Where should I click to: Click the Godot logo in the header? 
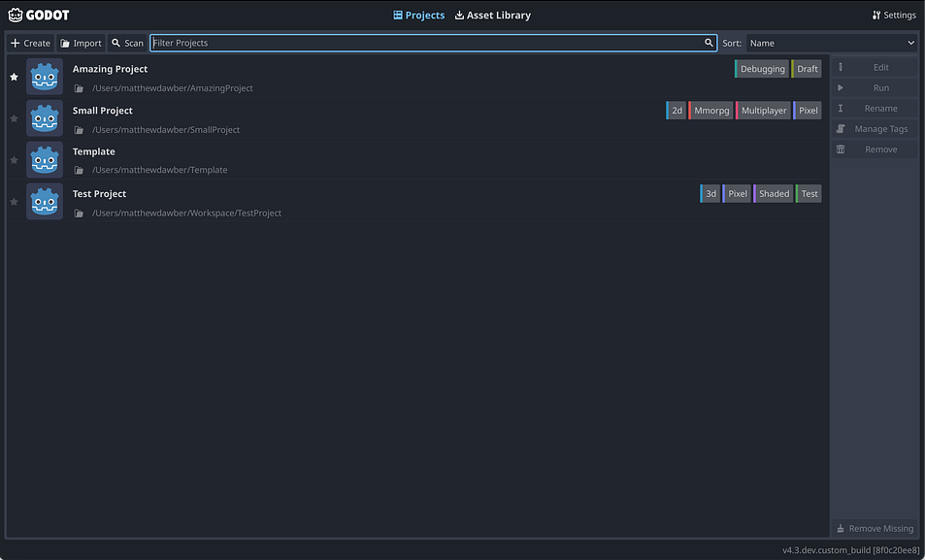point(39,16)
